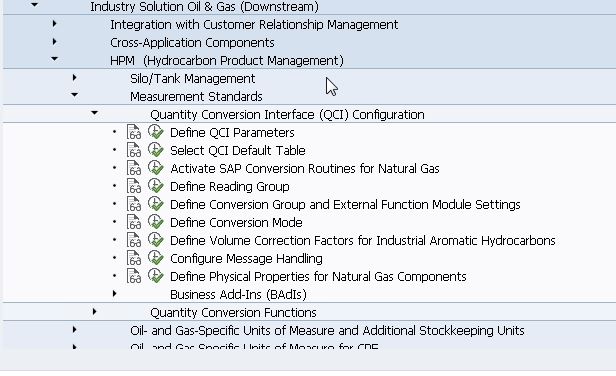Image resolution: width=616 pixels, height=376 pixels.
Task: Execute activity icon for Define QCI Parameters
Action: [x=156, y=132]
